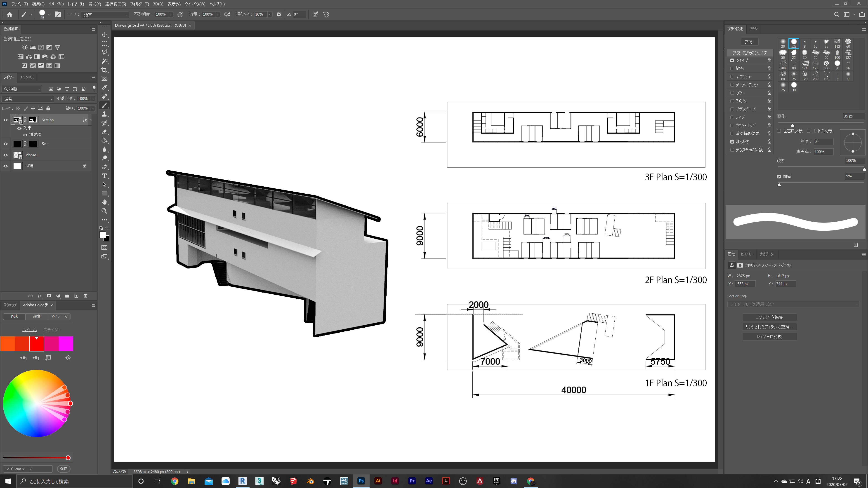Collapse the Section layer effects list
The image size is (868, 488).
tap(90, 120)
